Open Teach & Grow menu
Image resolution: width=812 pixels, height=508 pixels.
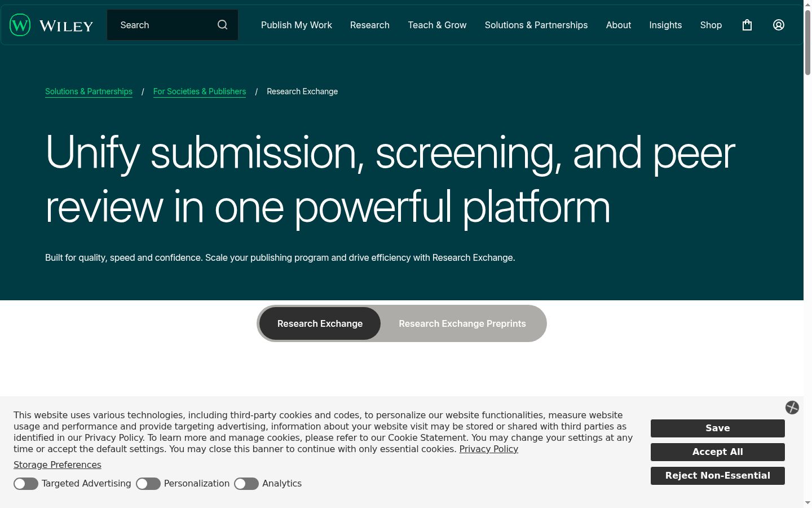point(437,25)
